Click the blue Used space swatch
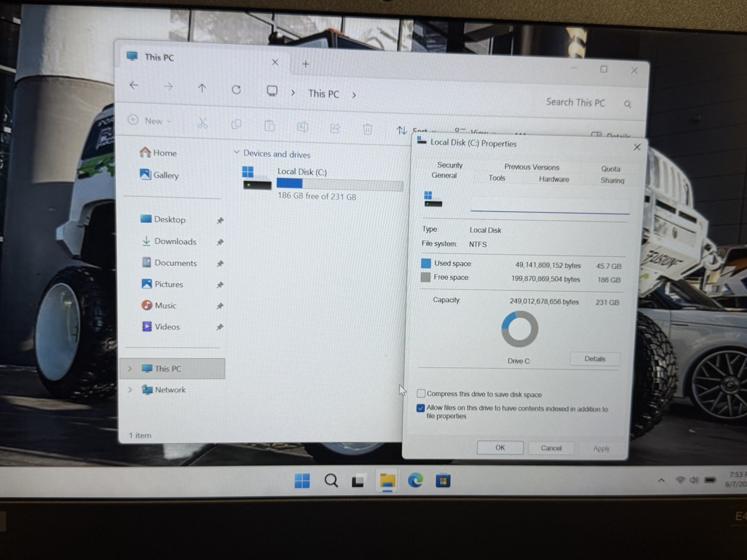Viewport: 747px width, 560px height. pos(426,263)
